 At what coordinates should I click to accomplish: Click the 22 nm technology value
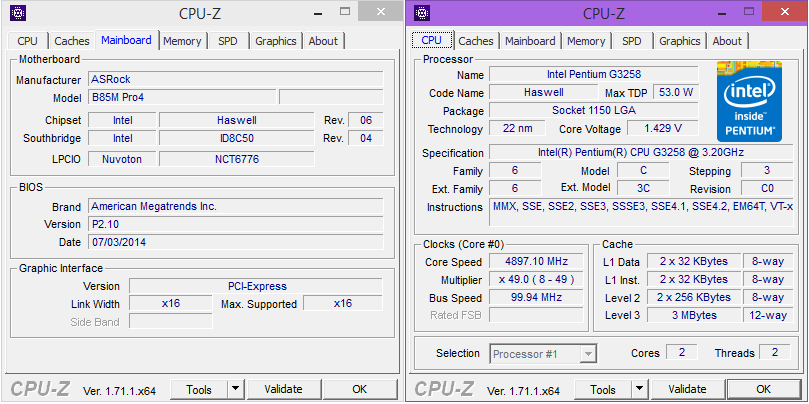tap(517, 128)
